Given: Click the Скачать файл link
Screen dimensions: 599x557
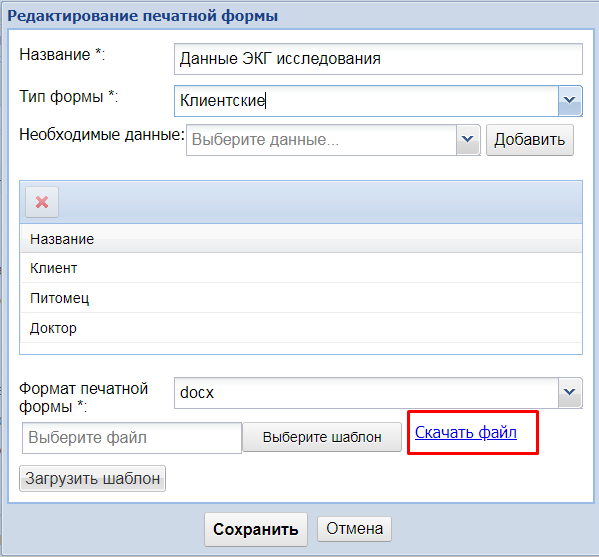Looking at the screenshot, I should [x=466, y=432].
